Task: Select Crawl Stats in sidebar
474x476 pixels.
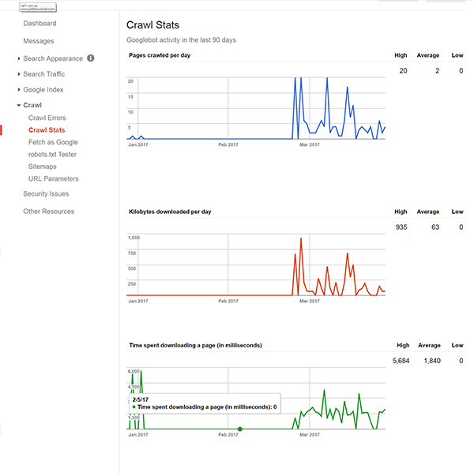Action: pyautogui.click(x=47, y=130)
